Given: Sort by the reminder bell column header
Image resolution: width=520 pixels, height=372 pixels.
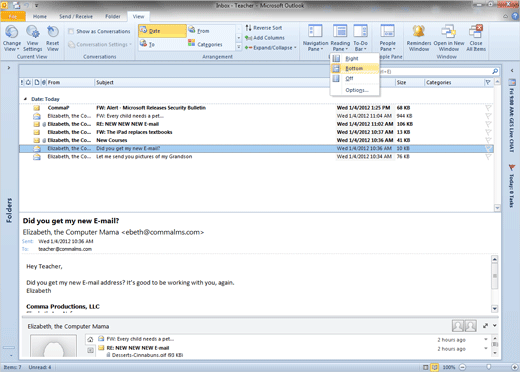Looking at the screenshot, I should (x=29, y=82).
